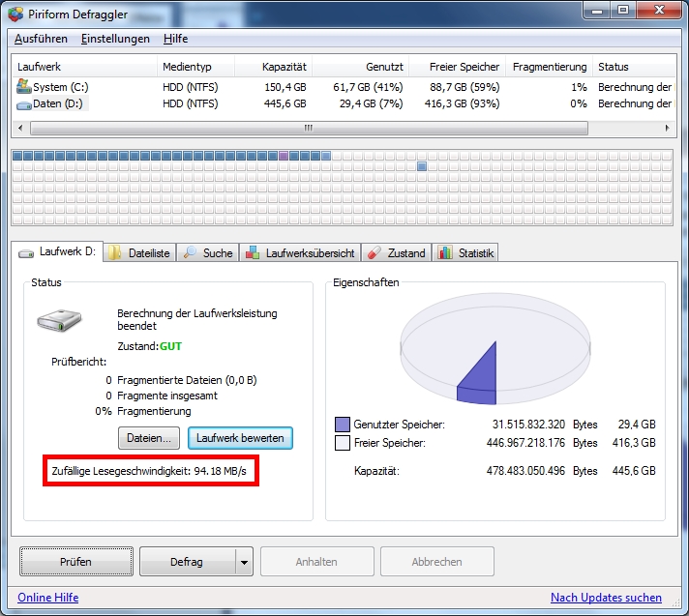Click the Dateien... button
Image resolution: width=689 pixels, height=616 pixels.
149,438
